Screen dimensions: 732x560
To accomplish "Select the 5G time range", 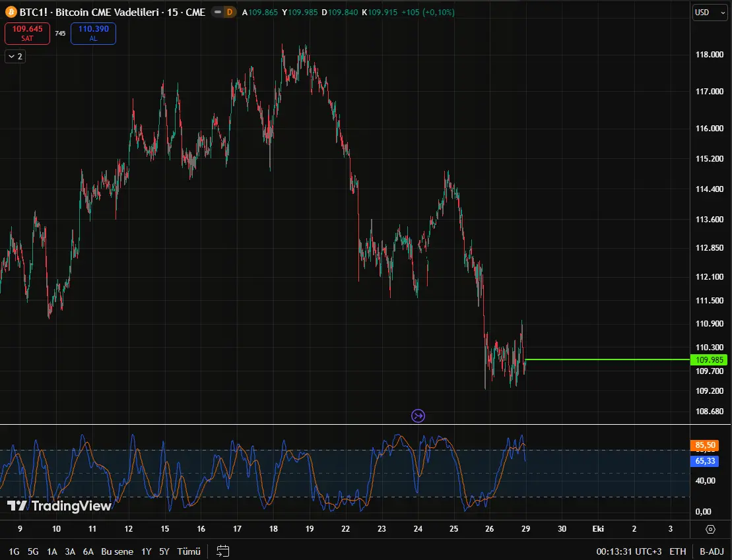I will pyautogui.click(x=33, y=551).
